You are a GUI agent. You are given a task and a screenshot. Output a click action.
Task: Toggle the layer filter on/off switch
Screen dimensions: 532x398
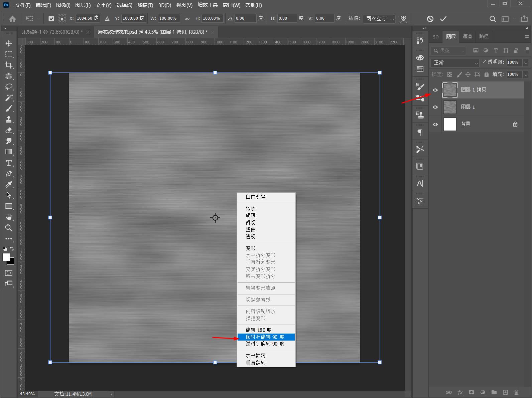[527, 50]
